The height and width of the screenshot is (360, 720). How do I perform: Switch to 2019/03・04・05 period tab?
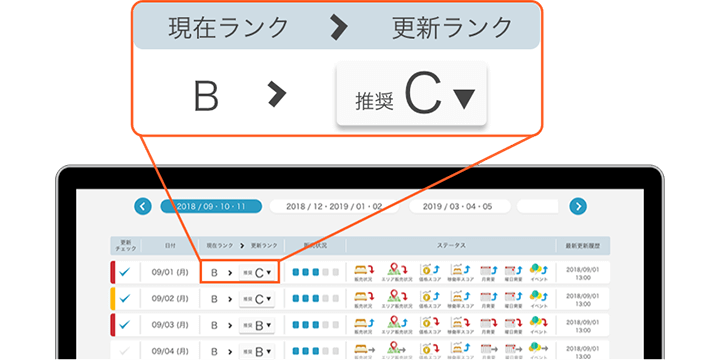click(460, 207)
